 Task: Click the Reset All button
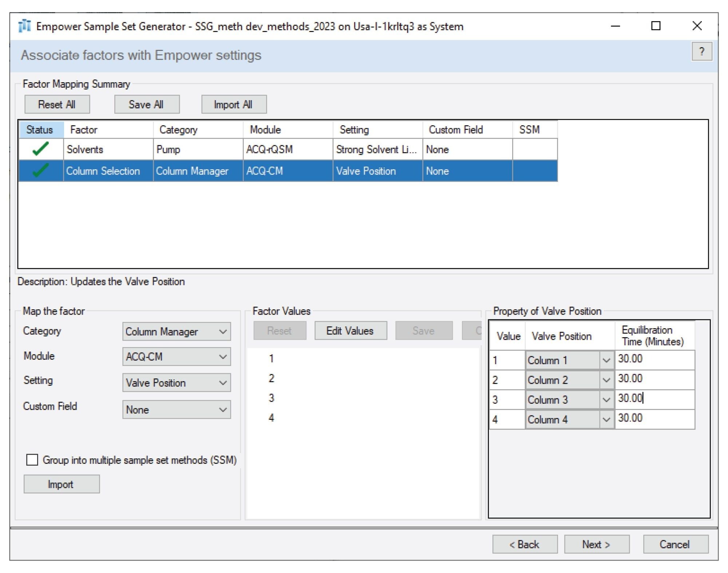(x=57, y=104)
